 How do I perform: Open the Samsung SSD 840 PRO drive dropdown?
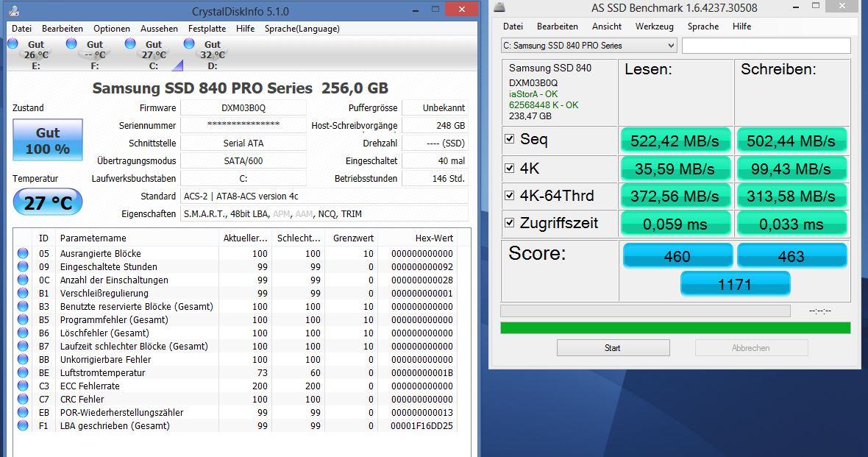[x=589, y=46]
